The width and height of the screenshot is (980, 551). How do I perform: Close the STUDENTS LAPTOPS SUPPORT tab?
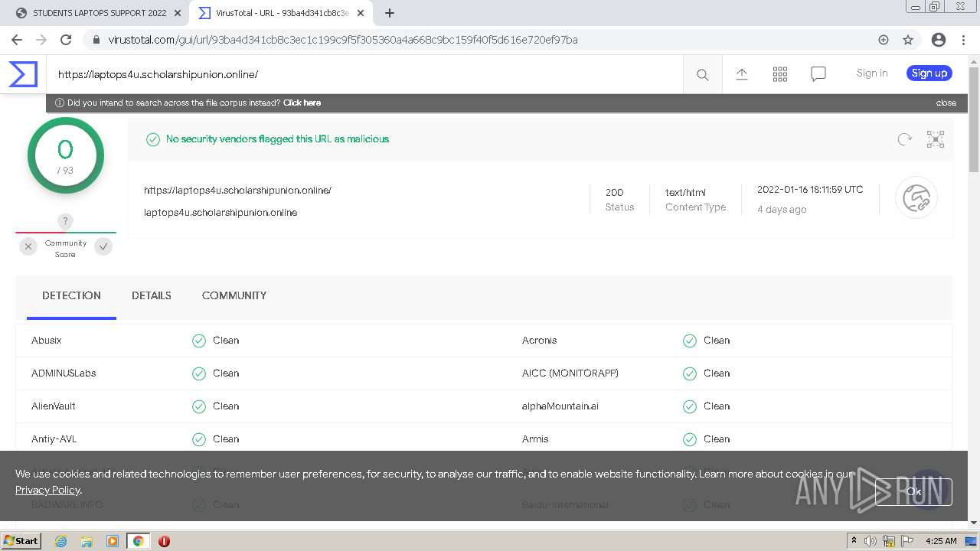click(x=178, y=13)
